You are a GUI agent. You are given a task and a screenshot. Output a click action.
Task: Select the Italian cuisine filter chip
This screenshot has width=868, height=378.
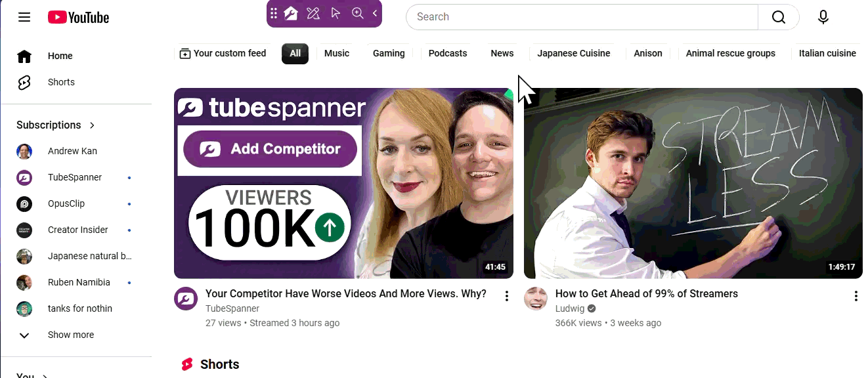827,53
